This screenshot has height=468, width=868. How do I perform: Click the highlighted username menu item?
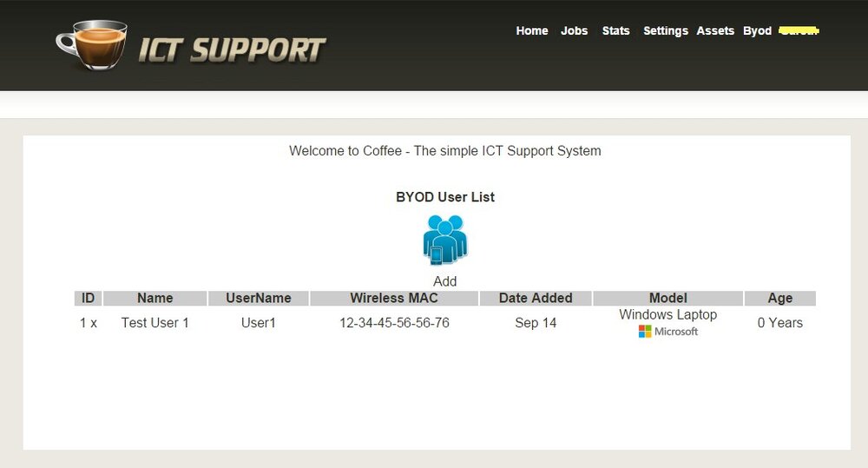pos(799,30)
